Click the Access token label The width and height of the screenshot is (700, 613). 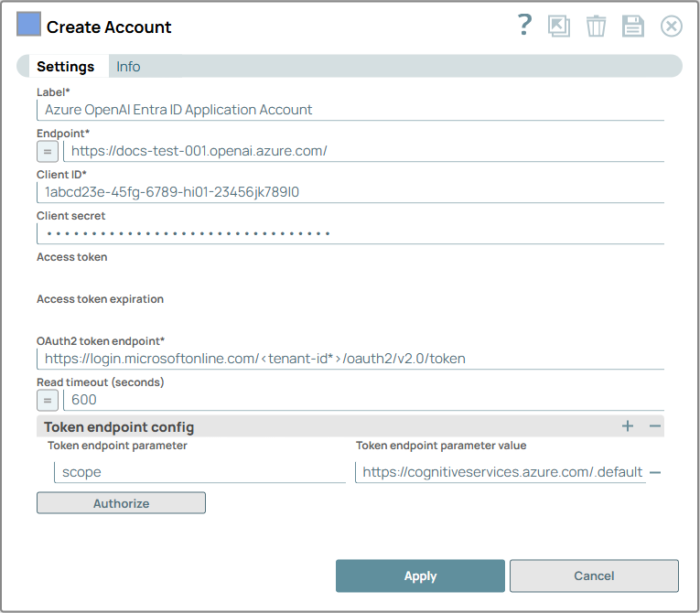click(x=72, y=257)
